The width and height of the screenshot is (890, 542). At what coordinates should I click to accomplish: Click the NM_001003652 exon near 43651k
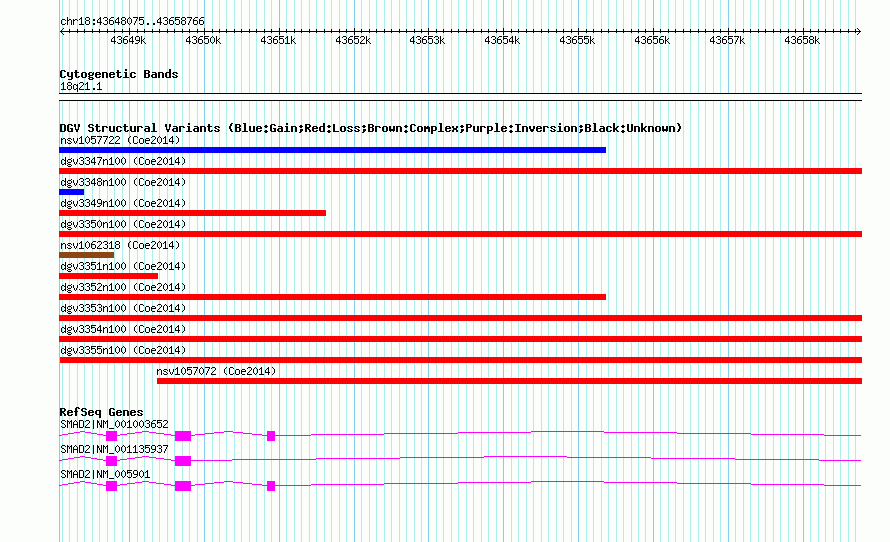(271, 436)
